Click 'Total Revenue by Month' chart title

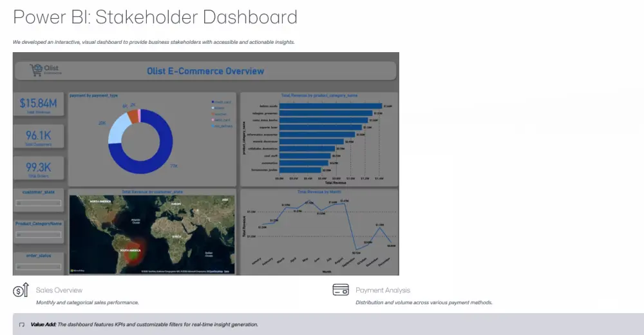319,192
